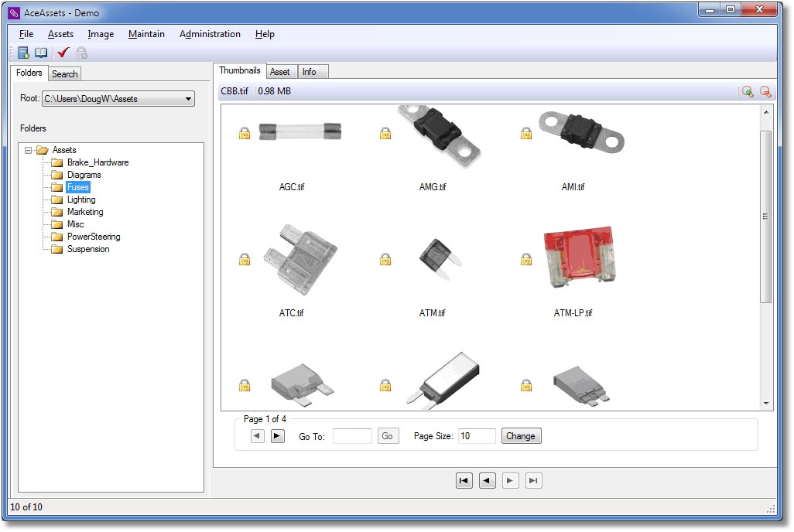Click the red checkmark toolbar icon

[x=63, y=53]
